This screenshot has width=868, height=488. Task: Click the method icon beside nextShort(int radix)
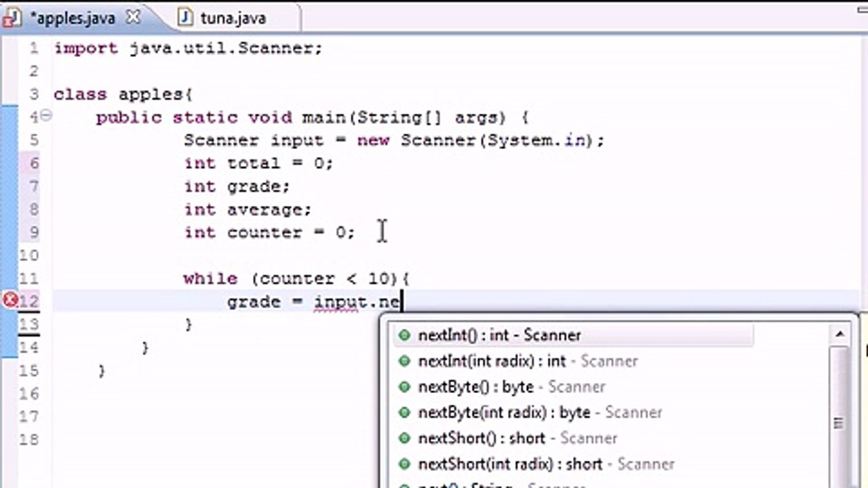click(x=405, y=464)
